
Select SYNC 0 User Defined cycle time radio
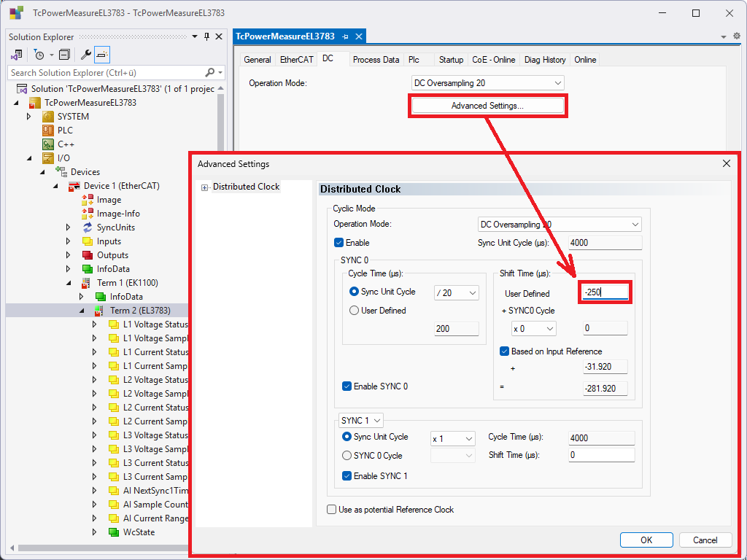354,311
